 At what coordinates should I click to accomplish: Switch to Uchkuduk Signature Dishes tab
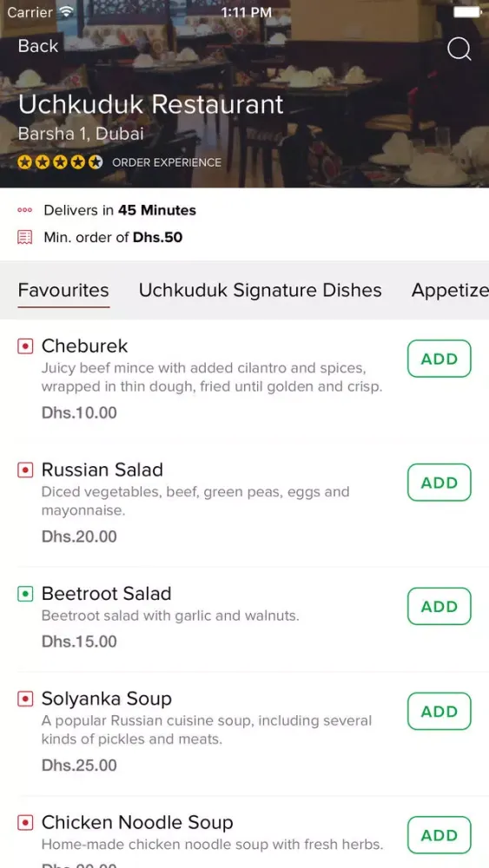(x=261, y=291)
